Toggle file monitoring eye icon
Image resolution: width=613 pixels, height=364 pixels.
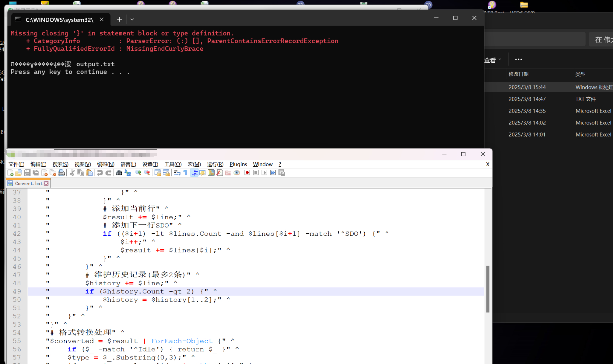pyautogui.click(x=237, y=173)
